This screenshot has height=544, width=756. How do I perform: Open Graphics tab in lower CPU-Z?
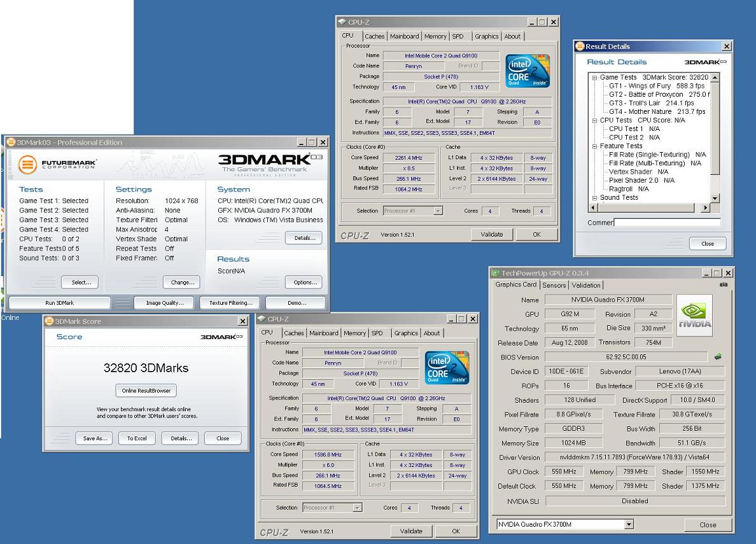[x=406, y=333]
